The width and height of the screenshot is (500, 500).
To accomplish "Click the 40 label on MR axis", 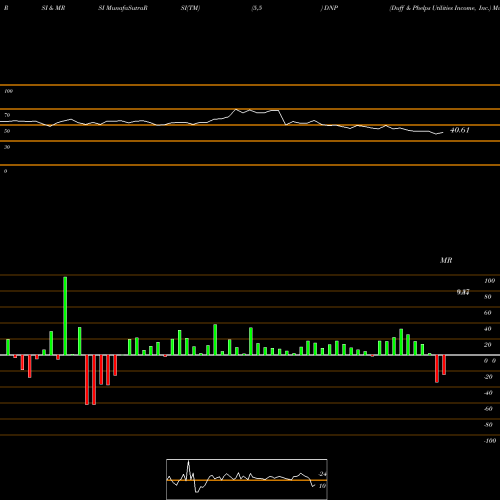I will pyautogui.click(x=488, y=329).
